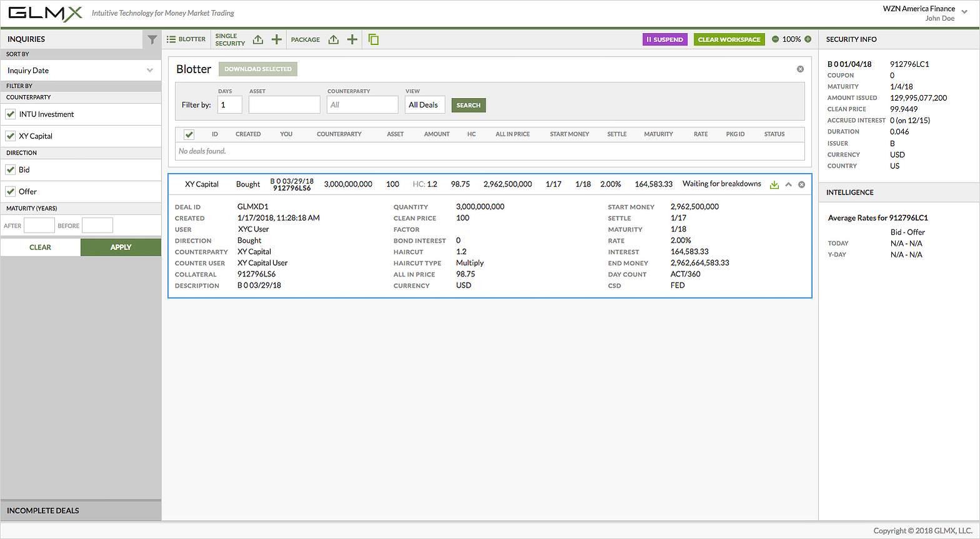Clear the inquiry filters
The image size is (980, 539).
41,247
